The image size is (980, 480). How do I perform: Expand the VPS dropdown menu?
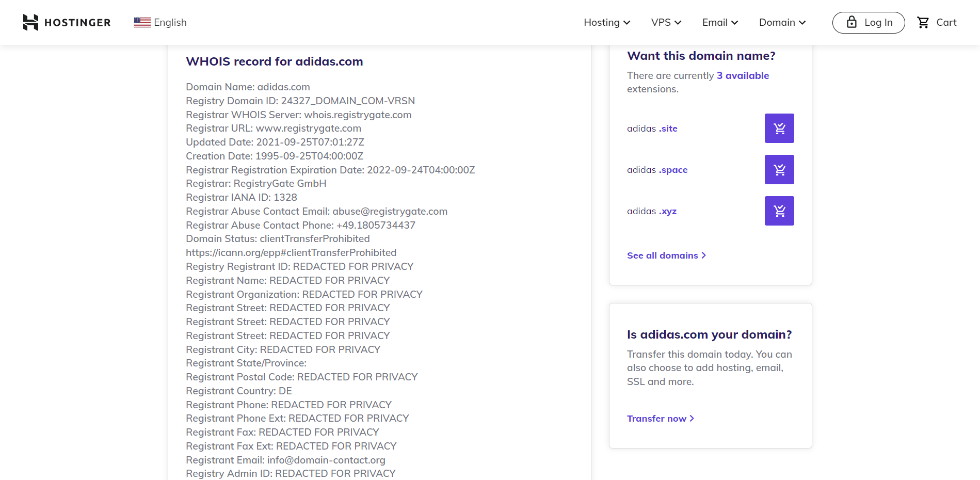(666, 23)
